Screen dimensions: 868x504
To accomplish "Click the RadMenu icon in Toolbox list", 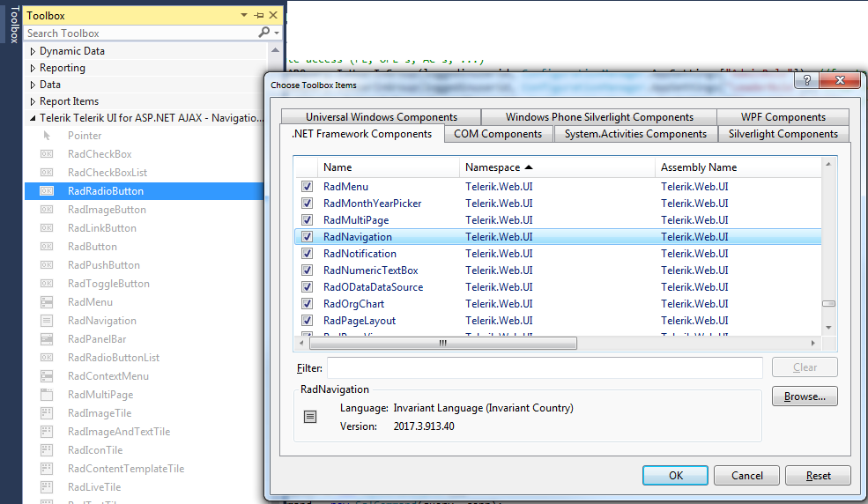I will pos(47,302).
